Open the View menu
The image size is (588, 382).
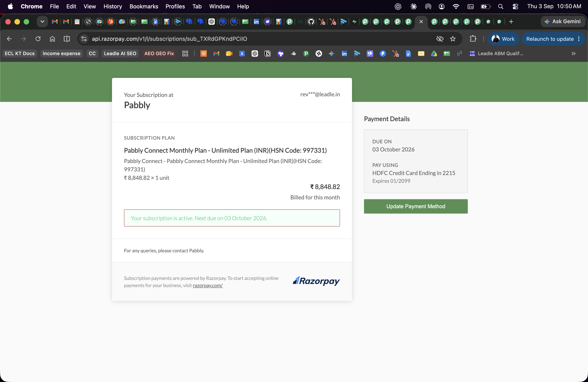[89, 6]
